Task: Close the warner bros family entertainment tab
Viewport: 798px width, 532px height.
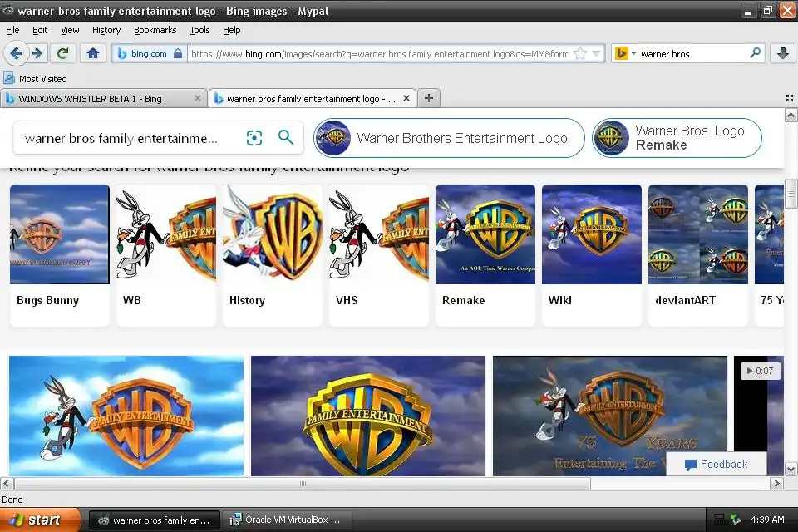Action: pos(406,98)
